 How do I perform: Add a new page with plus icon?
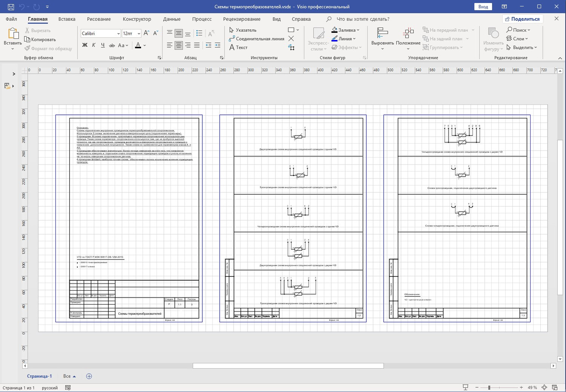(x=89, y=376)
